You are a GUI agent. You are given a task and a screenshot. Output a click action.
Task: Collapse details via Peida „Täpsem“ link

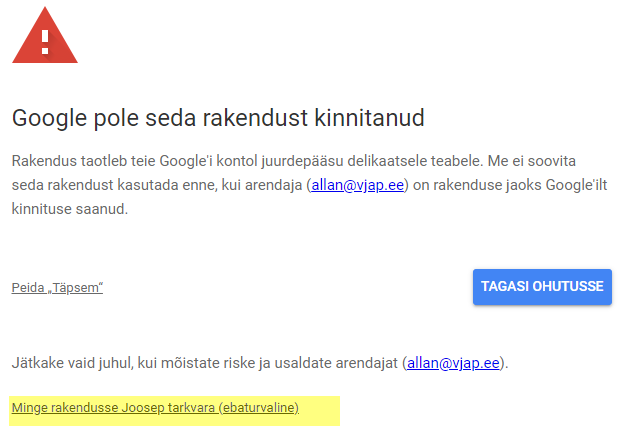coord(57,288)
